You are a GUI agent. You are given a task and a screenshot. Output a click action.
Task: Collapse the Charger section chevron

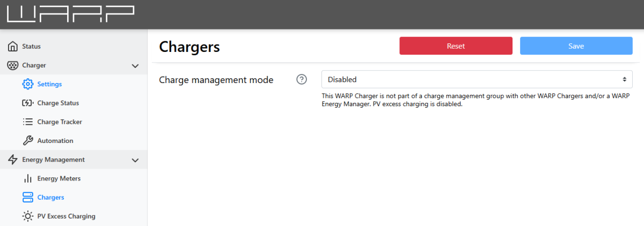(x=135, y=66)
